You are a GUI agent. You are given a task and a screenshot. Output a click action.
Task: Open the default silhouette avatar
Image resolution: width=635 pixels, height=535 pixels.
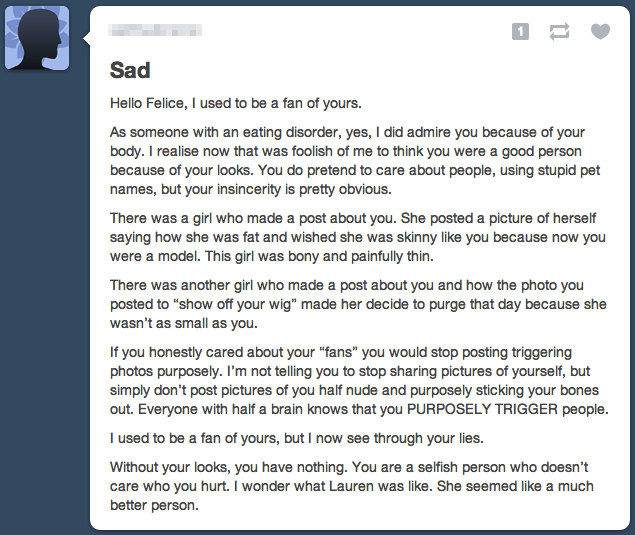37,38
